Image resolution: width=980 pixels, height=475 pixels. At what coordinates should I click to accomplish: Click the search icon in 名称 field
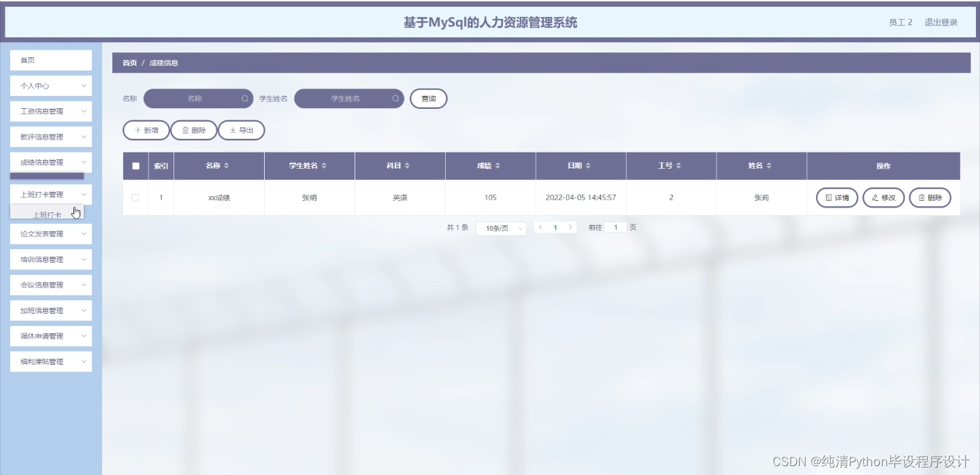click(245, 99)
